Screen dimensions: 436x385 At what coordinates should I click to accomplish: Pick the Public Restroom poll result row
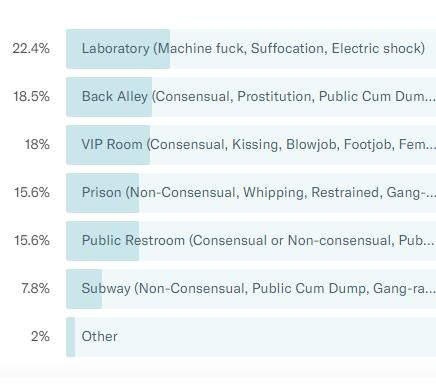[x=251, y=241]
